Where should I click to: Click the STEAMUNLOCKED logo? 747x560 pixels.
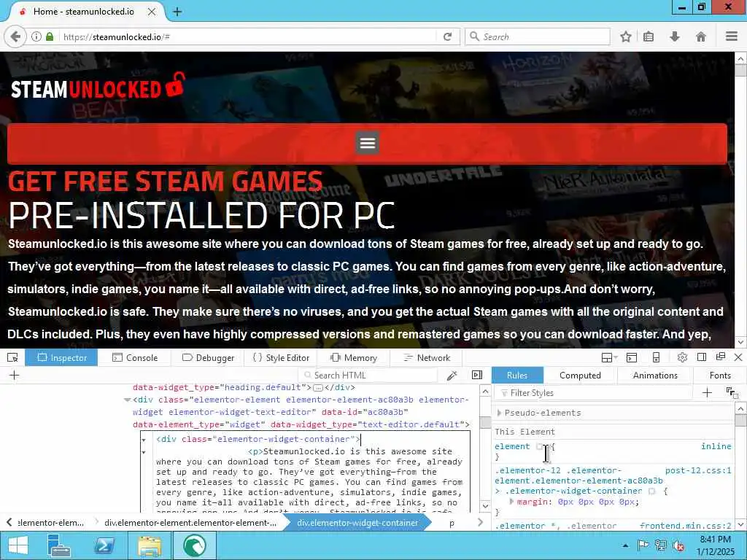click(x=98, y=86)
